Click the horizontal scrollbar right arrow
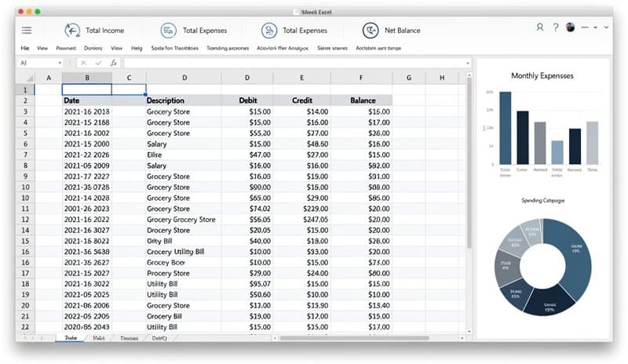This screenshot has width=628, height=364. click(x=462, y=338)
